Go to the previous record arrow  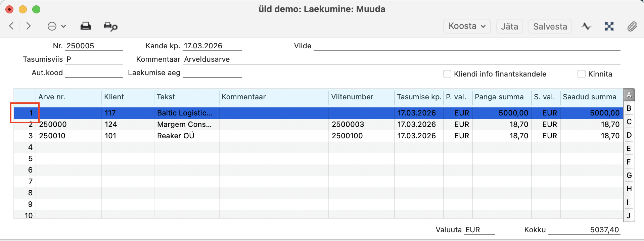tap(11, 26)
